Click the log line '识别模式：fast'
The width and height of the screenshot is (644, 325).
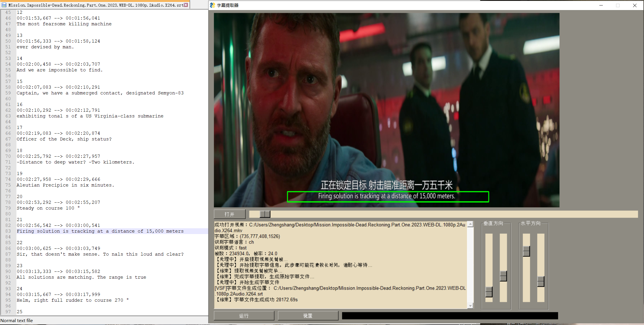[x=231, y=248]
